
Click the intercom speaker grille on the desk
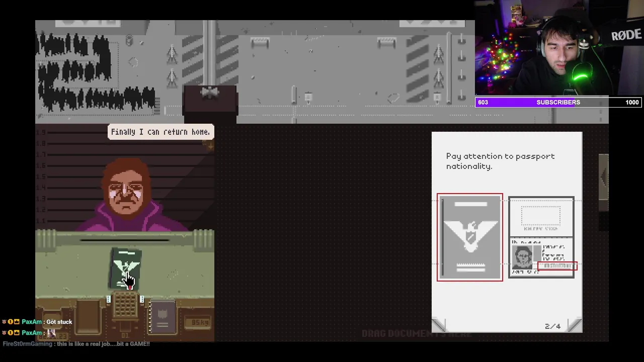(125, 306)
